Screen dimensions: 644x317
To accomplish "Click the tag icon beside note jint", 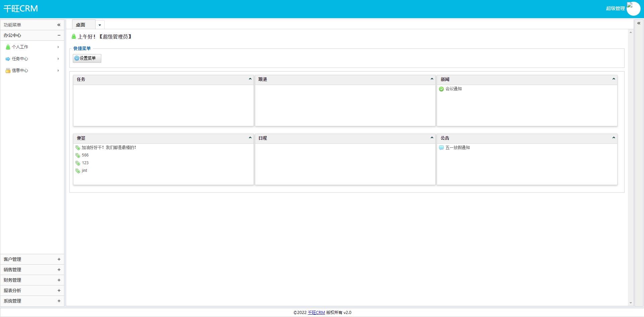I will pos(78,171).
